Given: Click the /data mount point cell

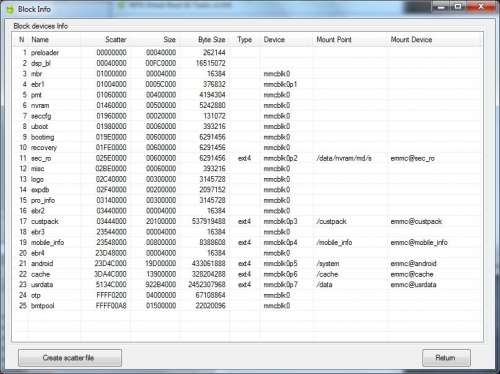Looking at the screenshot, I should point(324,285).
